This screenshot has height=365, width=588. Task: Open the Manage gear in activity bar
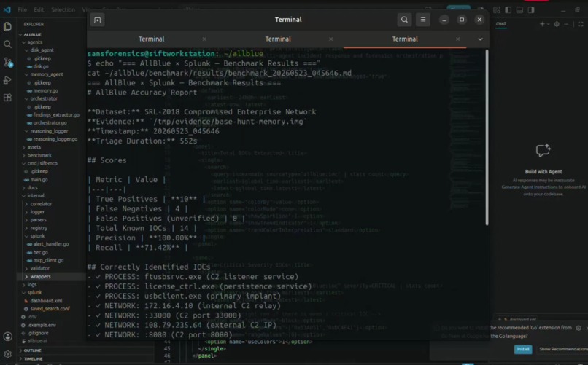[7, 354]
